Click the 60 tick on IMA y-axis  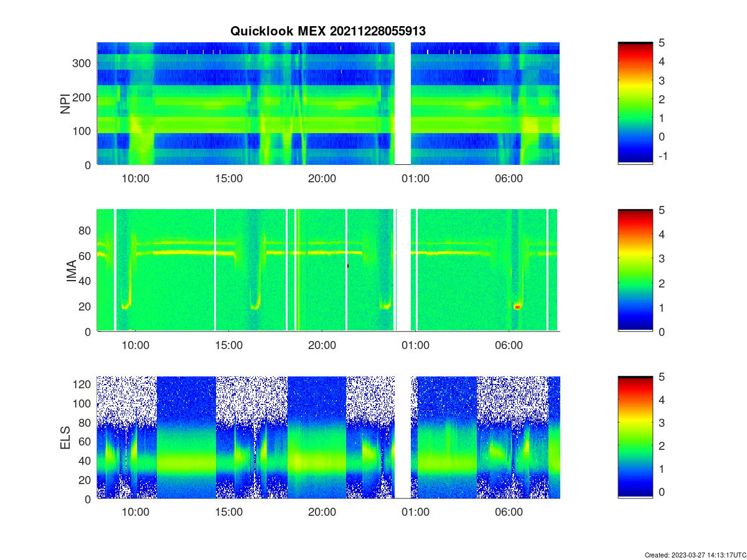[86, 256]
